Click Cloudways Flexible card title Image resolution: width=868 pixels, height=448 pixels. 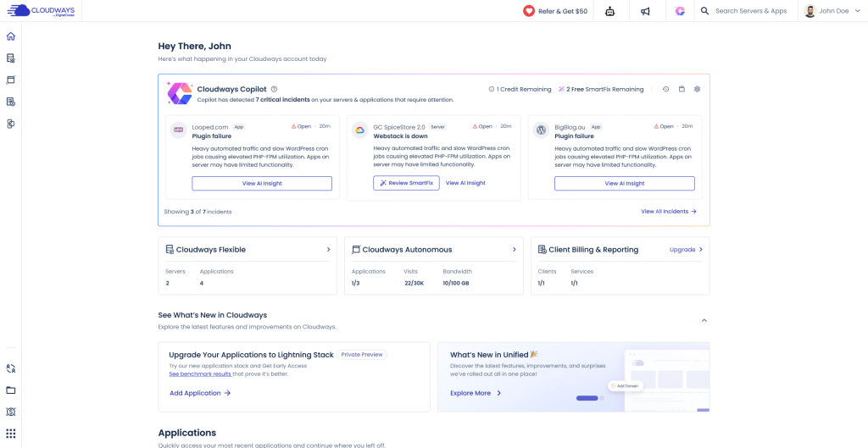[210, 250]
